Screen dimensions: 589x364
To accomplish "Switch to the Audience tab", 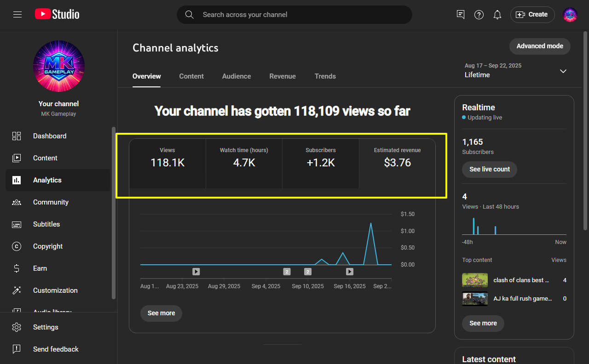I will click(x=237, y=76).
